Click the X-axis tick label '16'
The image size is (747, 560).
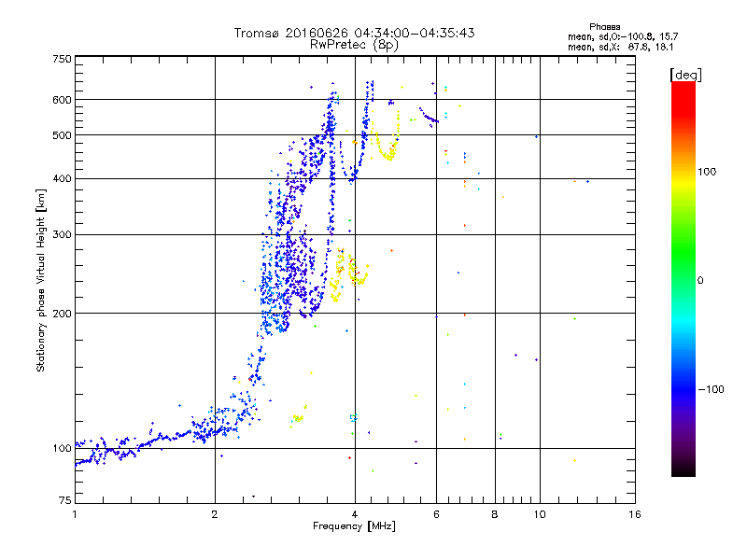coord(635,514)
